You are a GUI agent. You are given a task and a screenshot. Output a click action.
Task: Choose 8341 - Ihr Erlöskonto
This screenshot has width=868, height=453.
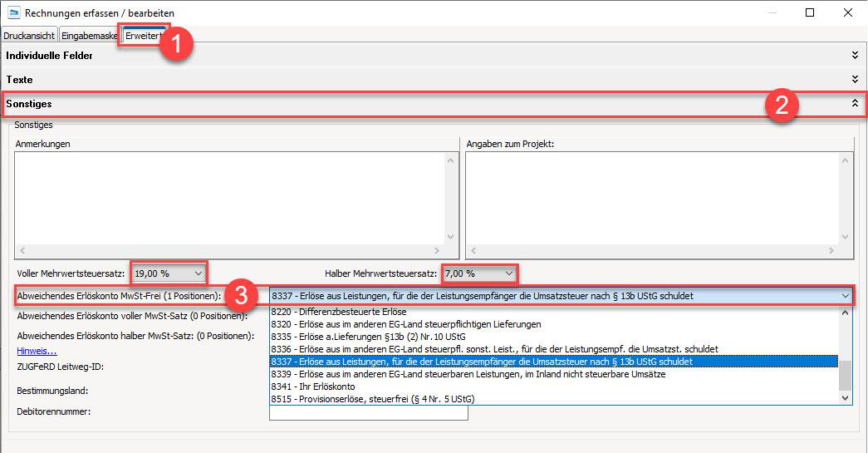[x=312, y=387]
